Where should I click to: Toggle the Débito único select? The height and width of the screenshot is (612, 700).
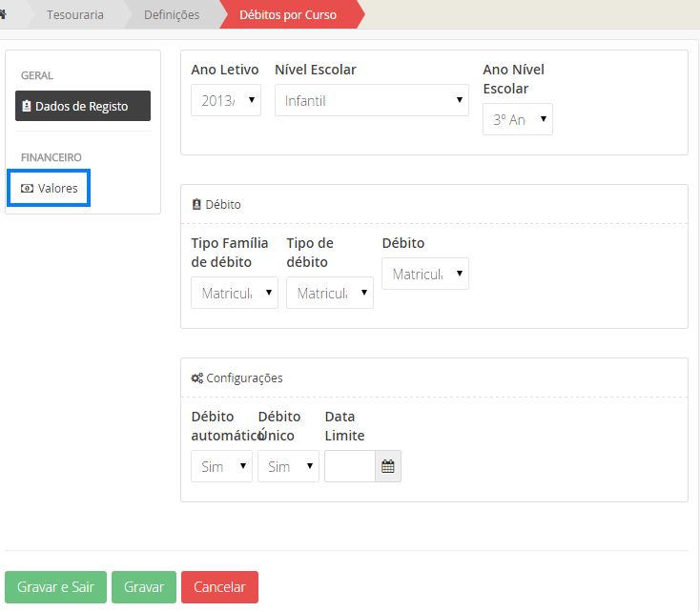288,466
